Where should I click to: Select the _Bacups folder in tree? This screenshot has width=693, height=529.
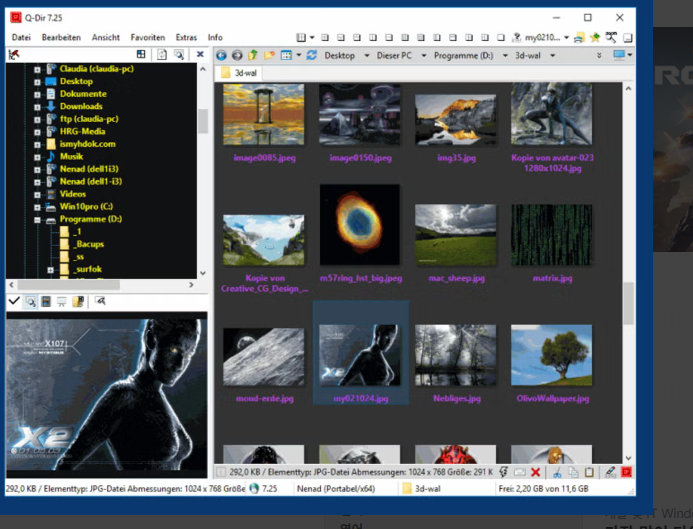[x=89, y=244]
